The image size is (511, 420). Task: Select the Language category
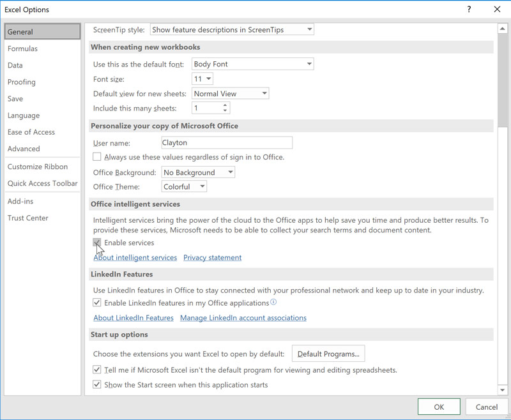click(x=42, y=116)
